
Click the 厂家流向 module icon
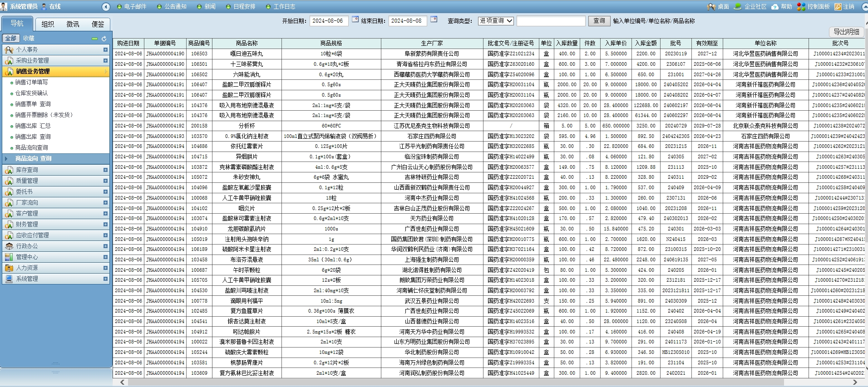(9, 202)
